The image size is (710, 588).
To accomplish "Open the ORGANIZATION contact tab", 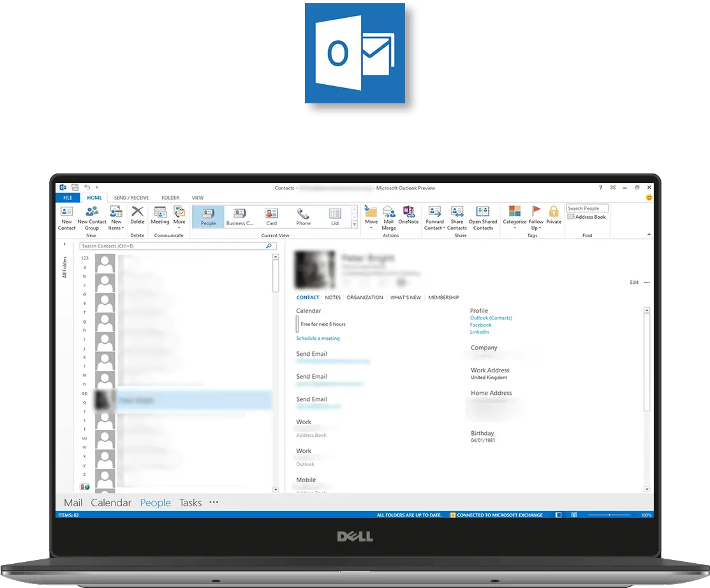I will point(365,297).
